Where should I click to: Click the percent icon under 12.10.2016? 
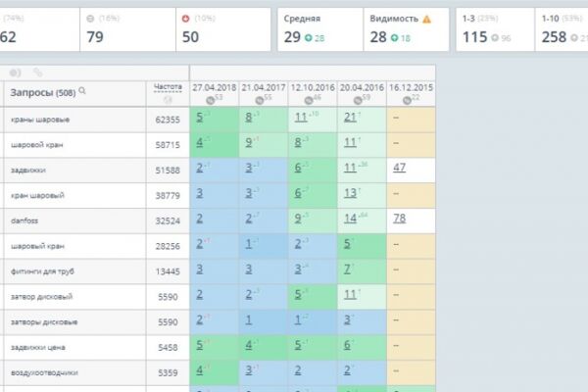(x=309, y=100)
